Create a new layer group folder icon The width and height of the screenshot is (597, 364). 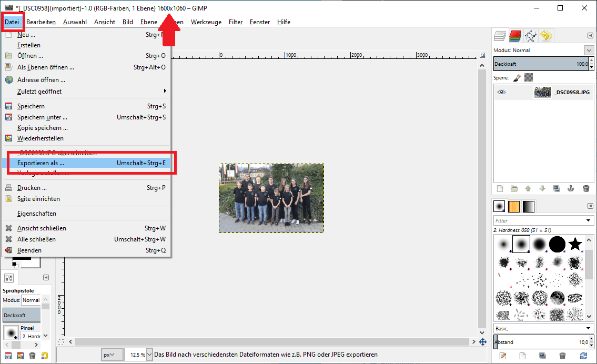pyautogui.click(x=514, y=188)
